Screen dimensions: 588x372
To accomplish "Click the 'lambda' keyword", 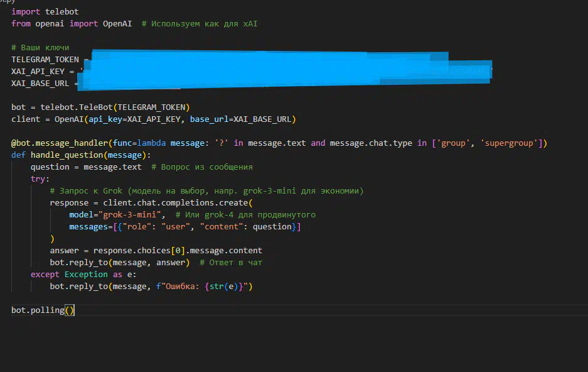I will [x=151, y=143].
